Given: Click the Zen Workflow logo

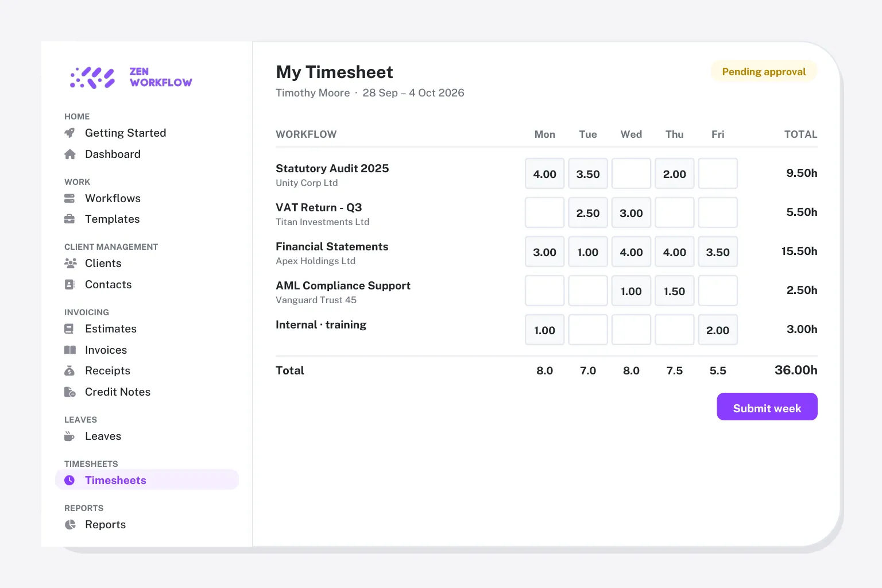Looking at the screenshot, I should (131, 78).
